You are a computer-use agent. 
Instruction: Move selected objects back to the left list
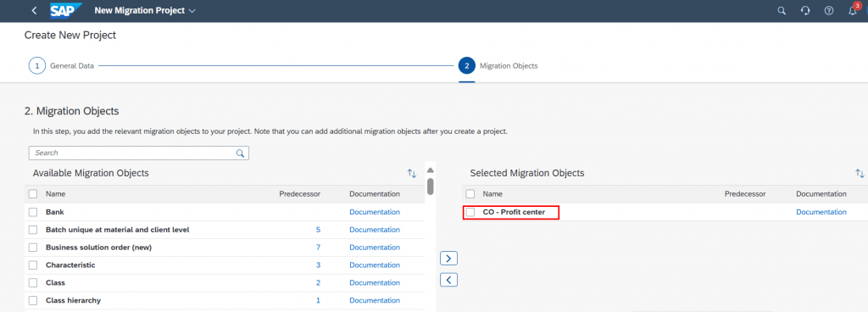[x=449, y=280]
